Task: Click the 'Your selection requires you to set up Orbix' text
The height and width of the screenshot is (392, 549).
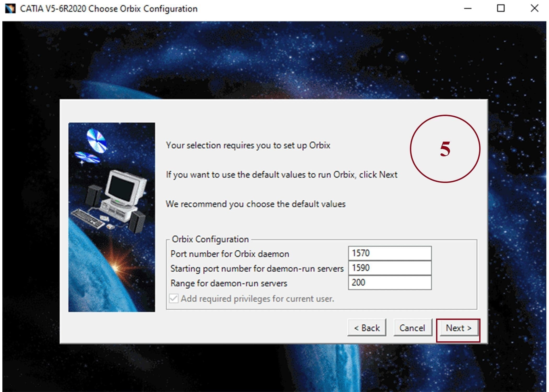Action: coord(248,145)
